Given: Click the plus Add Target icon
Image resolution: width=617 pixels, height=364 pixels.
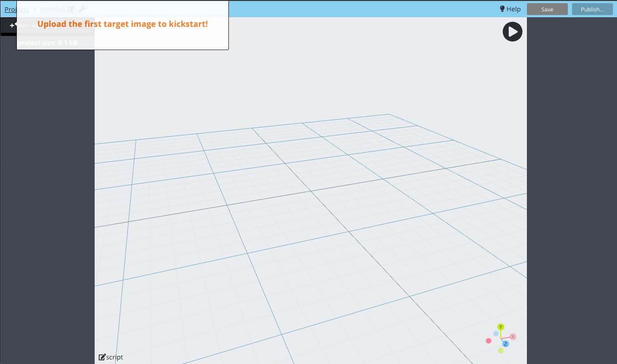Looking at the screenshot, I should coord(12,25).
